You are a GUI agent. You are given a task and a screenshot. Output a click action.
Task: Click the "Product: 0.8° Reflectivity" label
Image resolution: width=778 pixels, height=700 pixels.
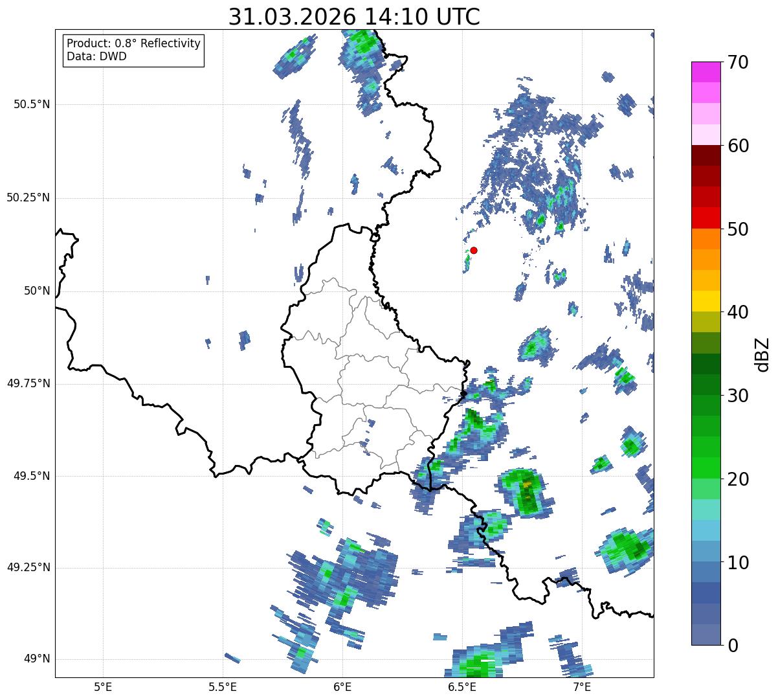(134, 43)
